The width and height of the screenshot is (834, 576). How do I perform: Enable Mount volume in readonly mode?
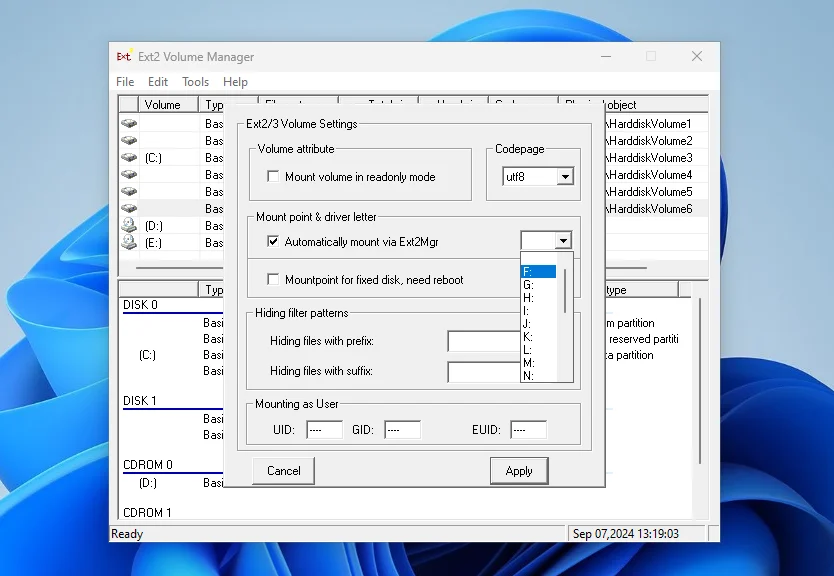(273, 177)
